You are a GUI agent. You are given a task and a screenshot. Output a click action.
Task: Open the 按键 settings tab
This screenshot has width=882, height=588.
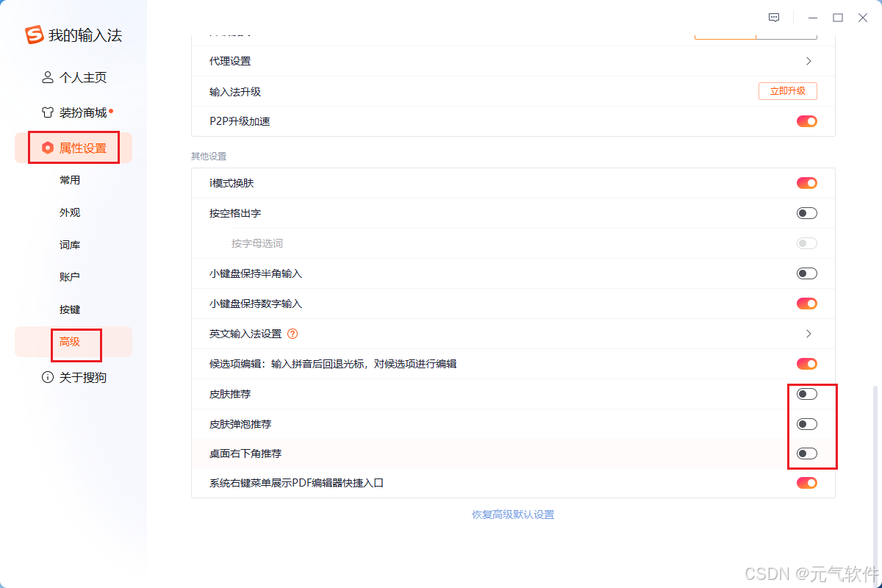(x=70, y=309)
